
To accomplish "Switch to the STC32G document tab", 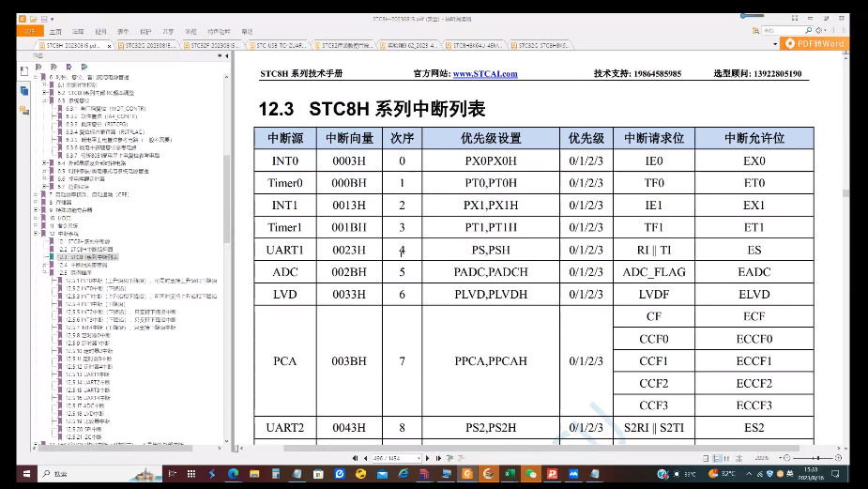I will coord(145,44).
